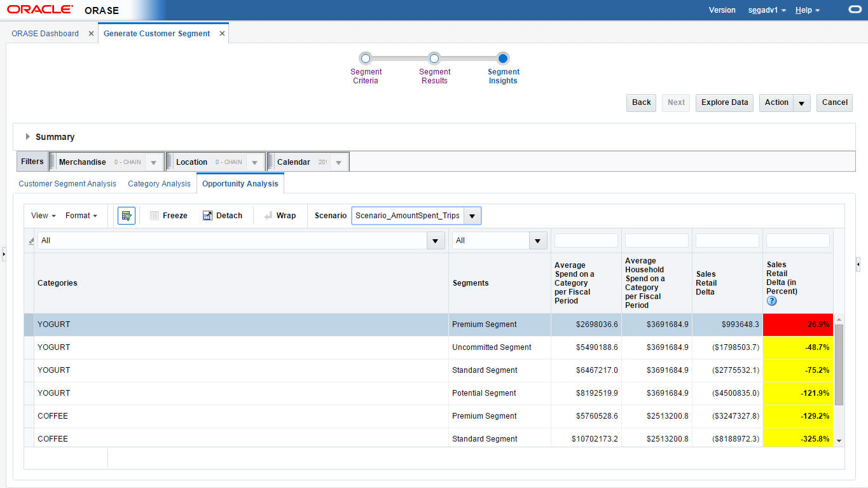The height and width of the screenshot is (488, 868).
Task: Click the Oracle O icon at top right
Action: [x=855, y=10]
